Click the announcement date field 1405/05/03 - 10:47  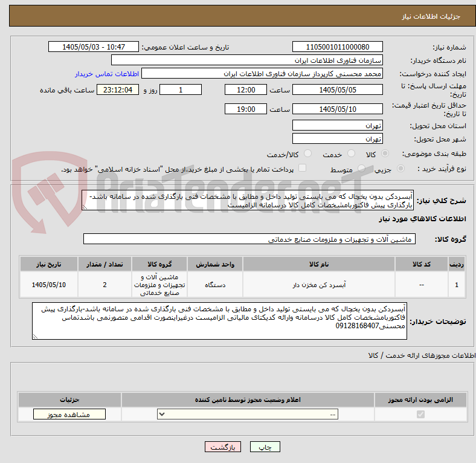click(94, 47)
